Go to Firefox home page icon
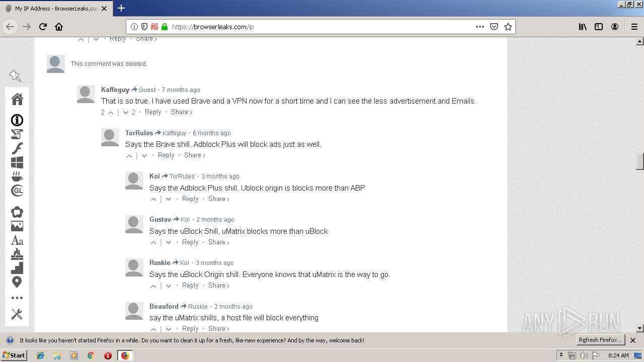The image size is (644, 362). coord(59,27)
